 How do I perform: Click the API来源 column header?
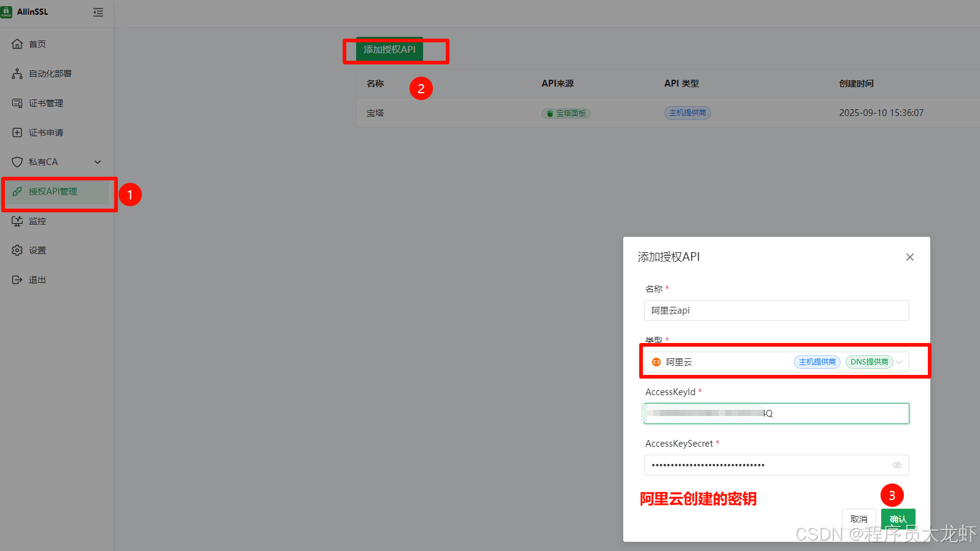pos(558,83)
